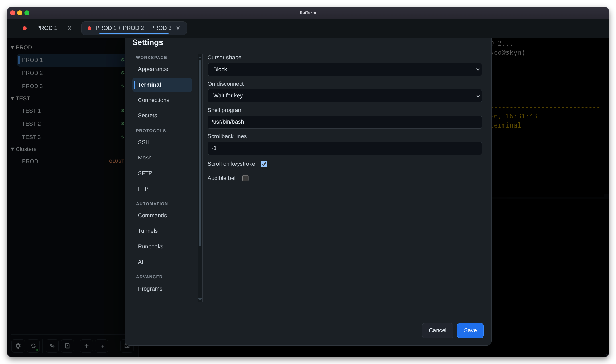The height and width of the screenshot is (364, 616).
Task: Click the Shell program input field
Action: click(345, 122)
